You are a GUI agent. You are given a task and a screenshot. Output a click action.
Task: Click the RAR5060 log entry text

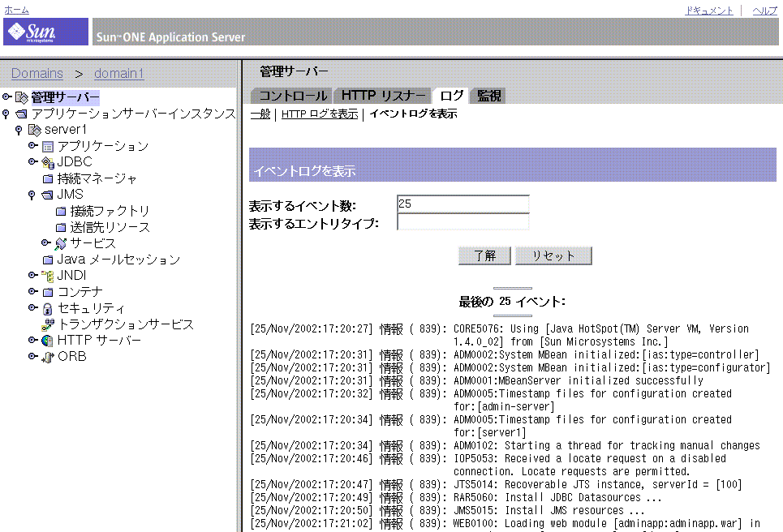click(557, 498)
